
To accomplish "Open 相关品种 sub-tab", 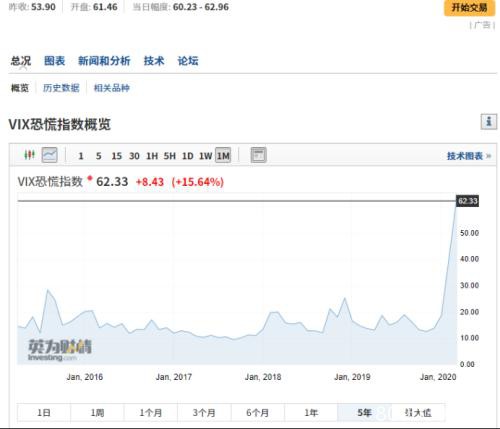I will pyautogui.click(x=111, y=88).
